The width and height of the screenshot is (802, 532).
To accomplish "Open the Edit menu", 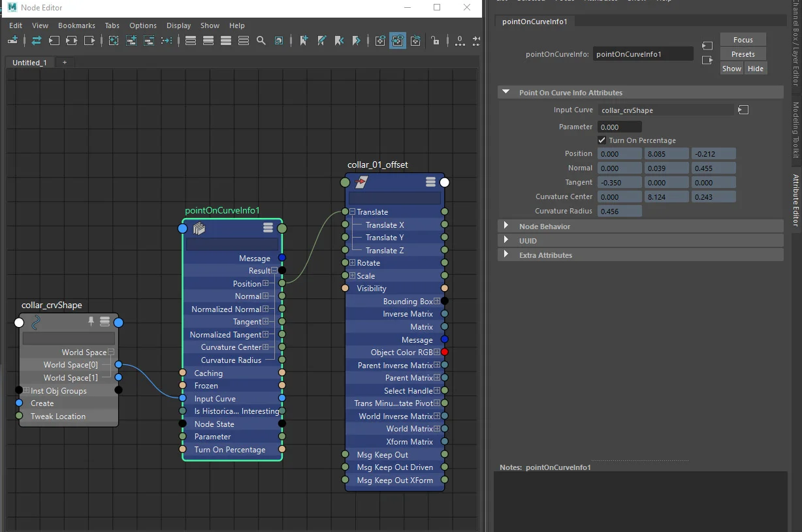I will 16,25.
